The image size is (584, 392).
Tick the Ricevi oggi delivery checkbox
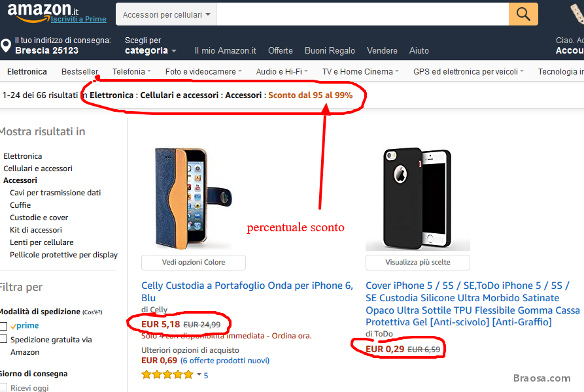4,389
